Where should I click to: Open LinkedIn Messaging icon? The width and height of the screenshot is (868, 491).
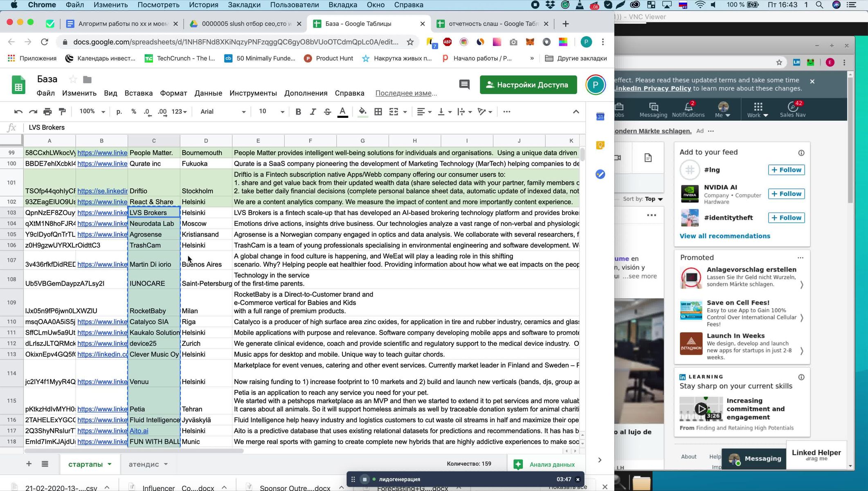(653, 110)
